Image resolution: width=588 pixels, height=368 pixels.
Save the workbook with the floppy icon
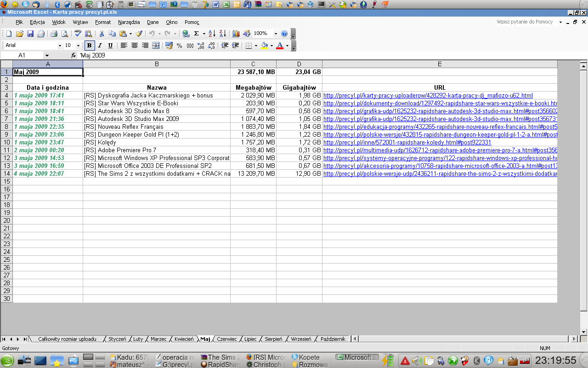[x=30, y=34]
